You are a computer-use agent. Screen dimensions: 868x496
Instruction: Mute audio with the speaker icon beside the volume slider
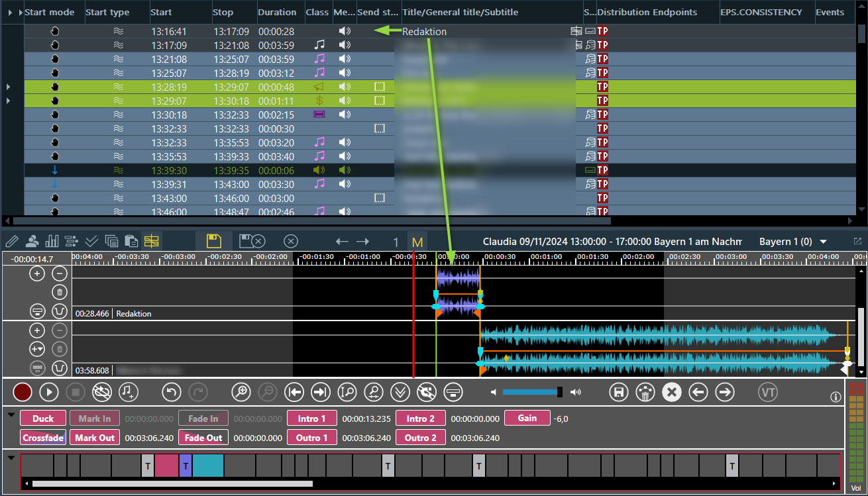(575, 392)
